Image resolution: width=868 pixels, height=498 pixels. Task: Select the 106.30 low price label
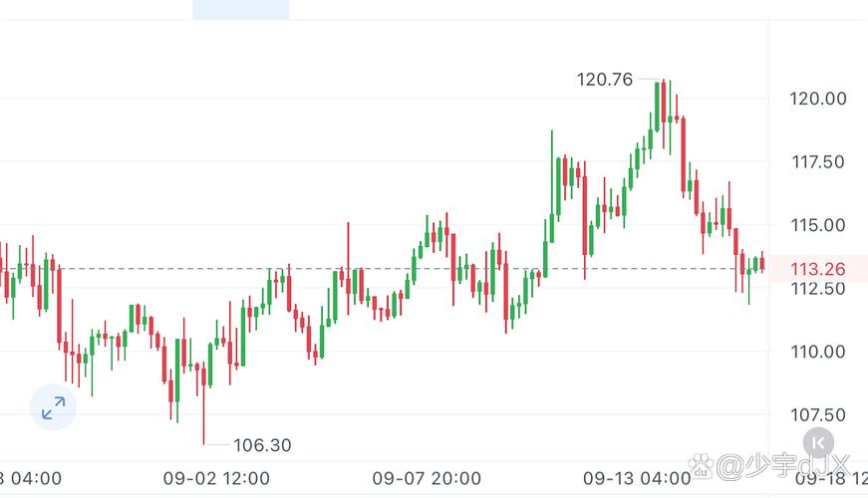pyautogui.click(x=262, y=445)
